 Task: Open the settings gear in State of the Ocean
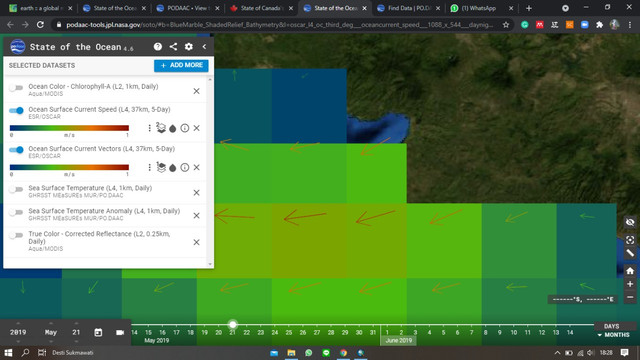[189, 47]
